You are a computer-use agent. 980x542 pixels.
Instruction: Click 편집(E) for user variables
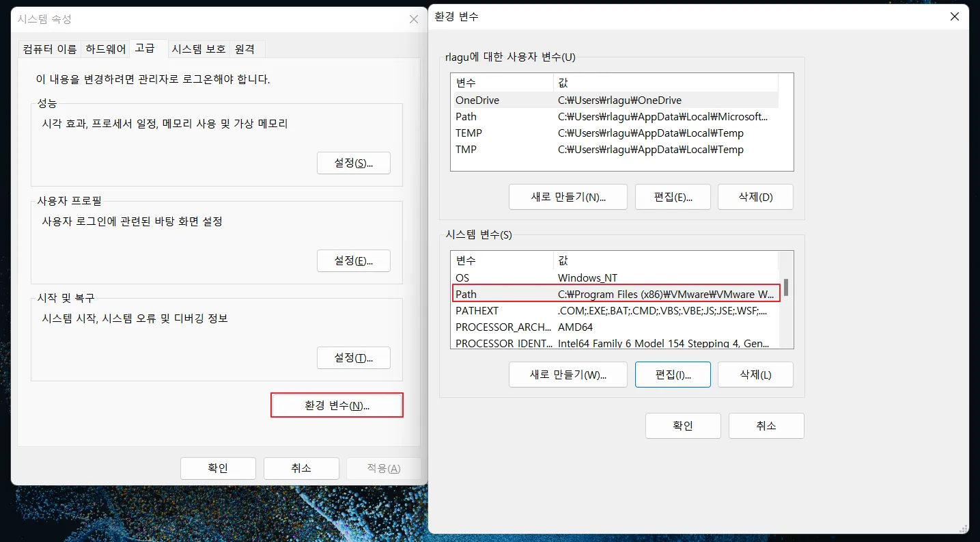pos(673,197)
